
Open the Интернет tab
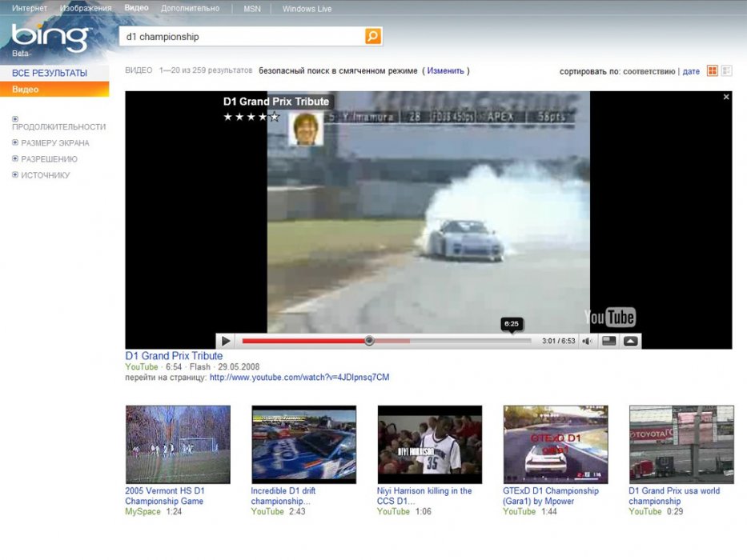click(x=30, y=8)
